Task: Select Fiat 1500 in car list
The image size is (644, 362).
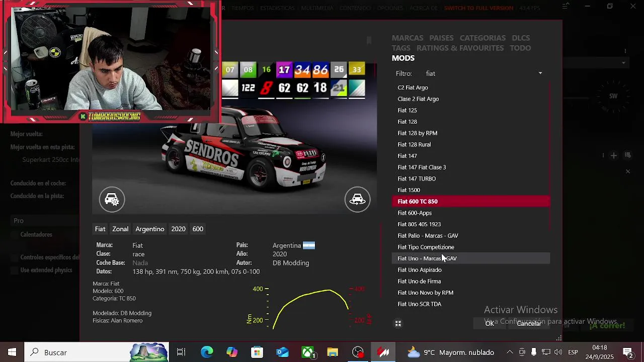Action: point(471,190)
